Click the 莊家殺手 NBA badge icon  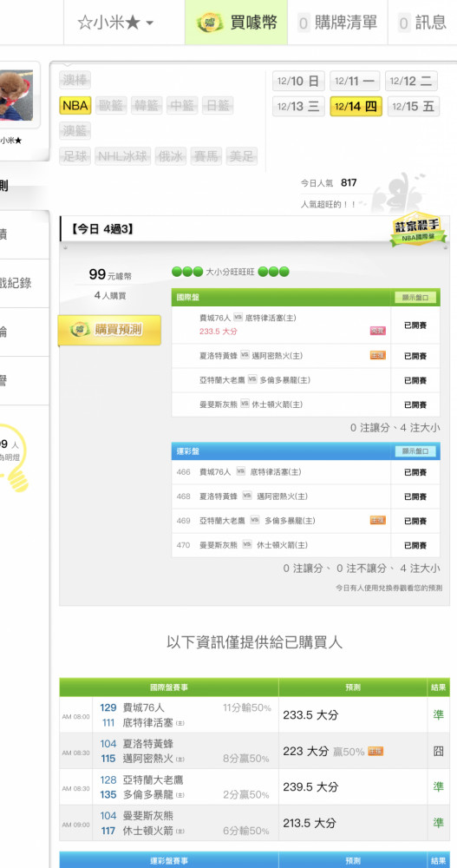(x=417, y=230)
